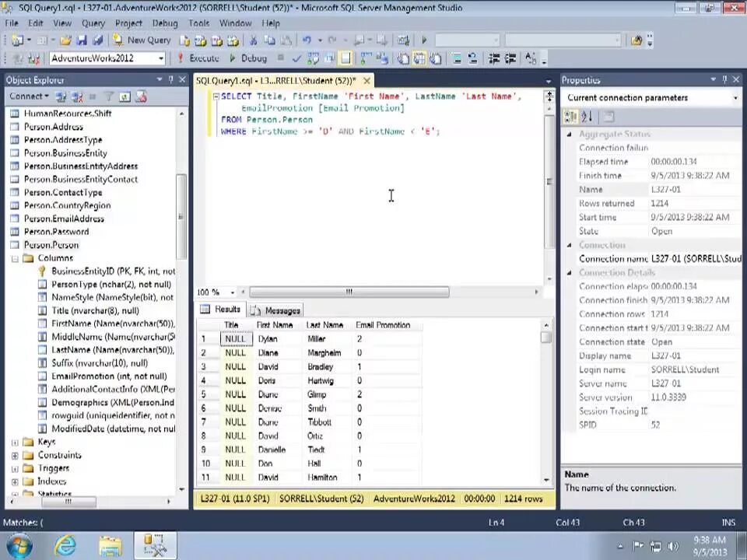Toggle Results to Grid option
The height and width of the screenshot is (560, 747).
419,58
